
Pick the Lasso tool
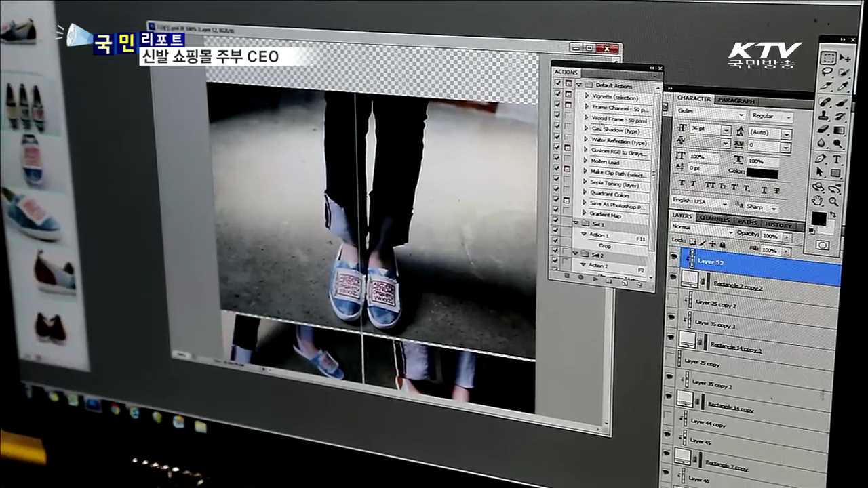828,72
